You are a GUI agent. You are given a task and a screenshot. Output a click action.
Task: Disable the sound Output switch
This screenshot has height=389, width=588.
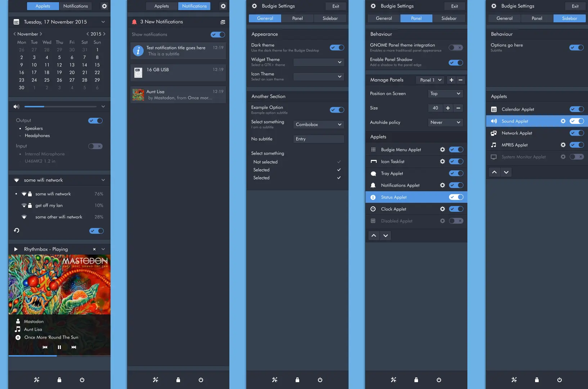click(x=95, y=121)
